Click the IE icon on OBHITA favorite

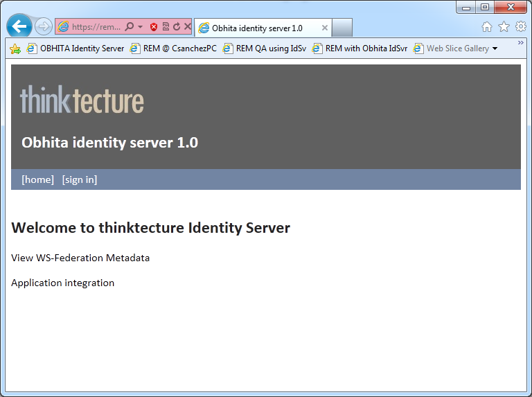tap(32, 48)
